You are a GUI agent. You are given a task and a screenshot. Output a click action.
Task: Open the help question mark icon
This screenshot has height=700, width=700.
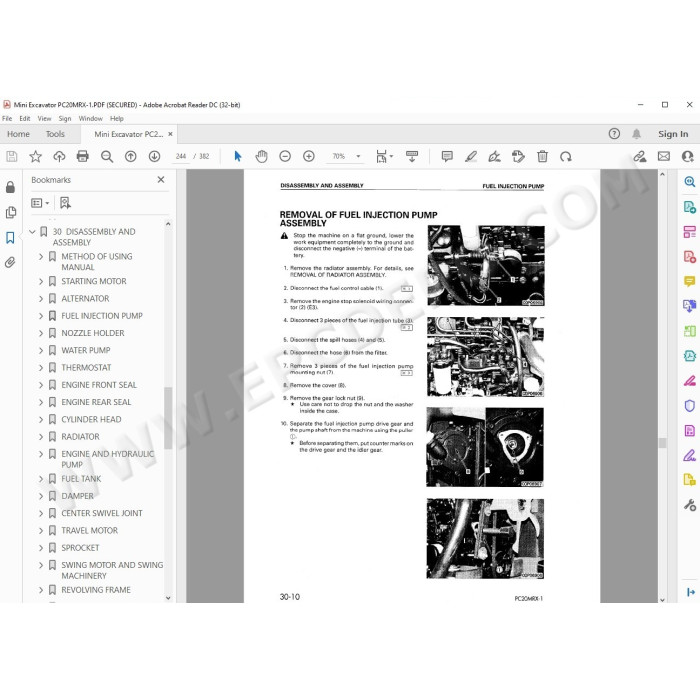pos(614,133)
